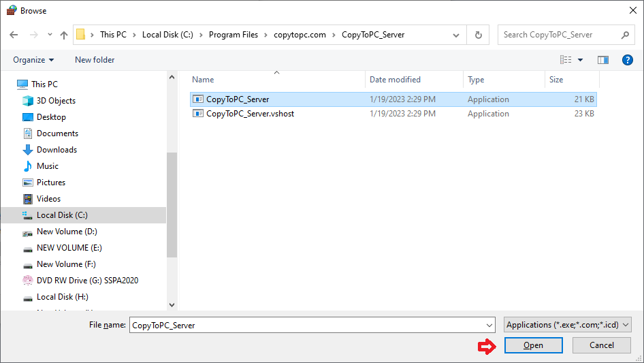Image resolution: width=644 pixels, height=363 pixels.
Task: Click the Music note icon
Action: (x=27, y=166)
